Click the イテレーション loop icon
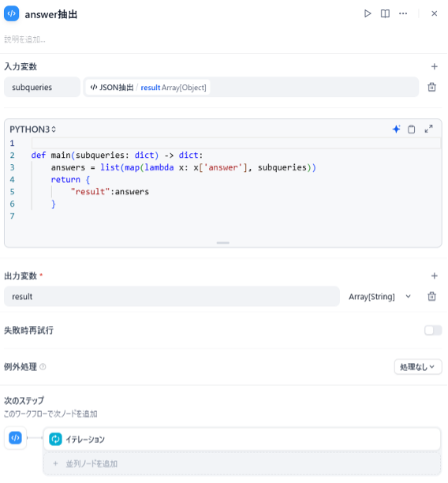The image size is (448, 483). 55,440
